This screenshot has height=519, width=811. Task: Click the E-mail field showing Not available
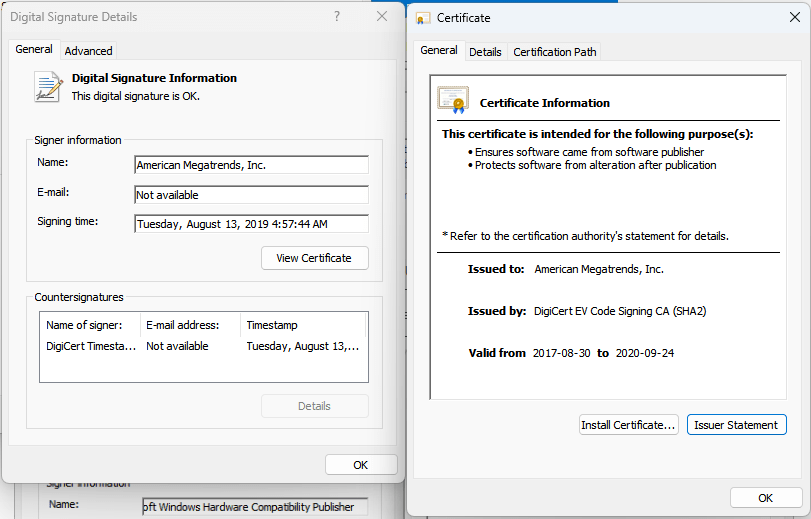coord(251,195)
